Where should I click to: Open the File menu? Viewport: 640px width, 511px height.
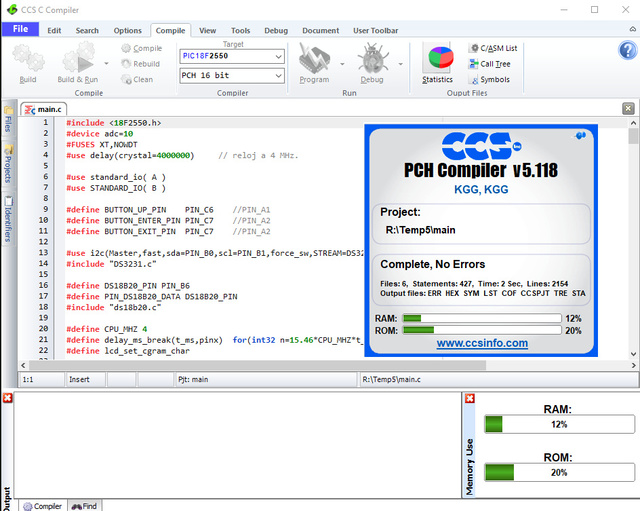tap(20, 29)
